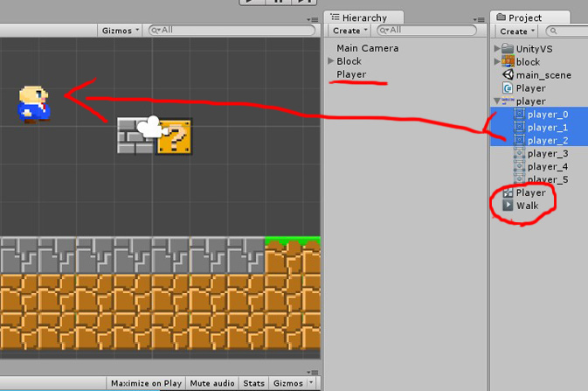
Task: Open game view Gizmos dropdown arrow
Action: pos(311,383)
